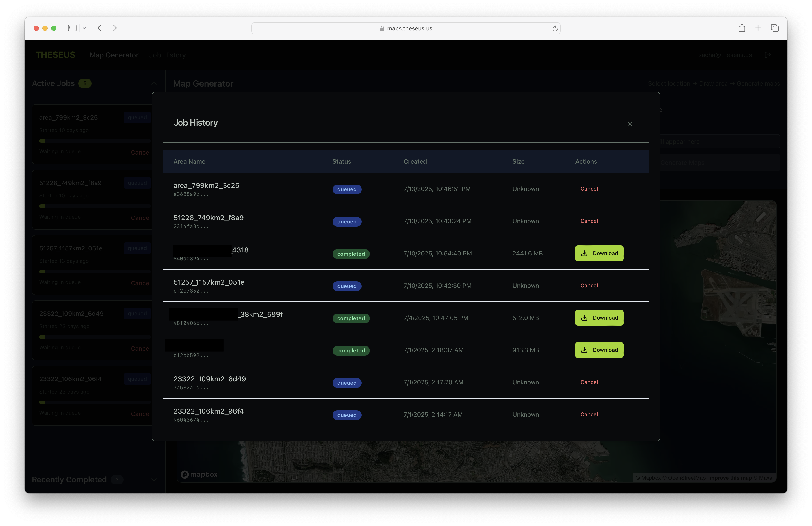Open the sidebar dropdown chevron in Safari
812x526 pixels.
(84, 28)
